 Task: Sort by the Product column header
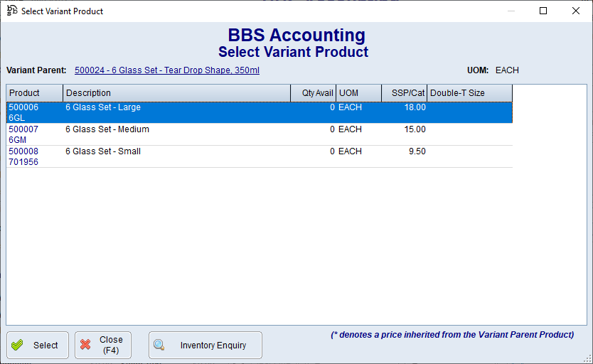(34, 93)
